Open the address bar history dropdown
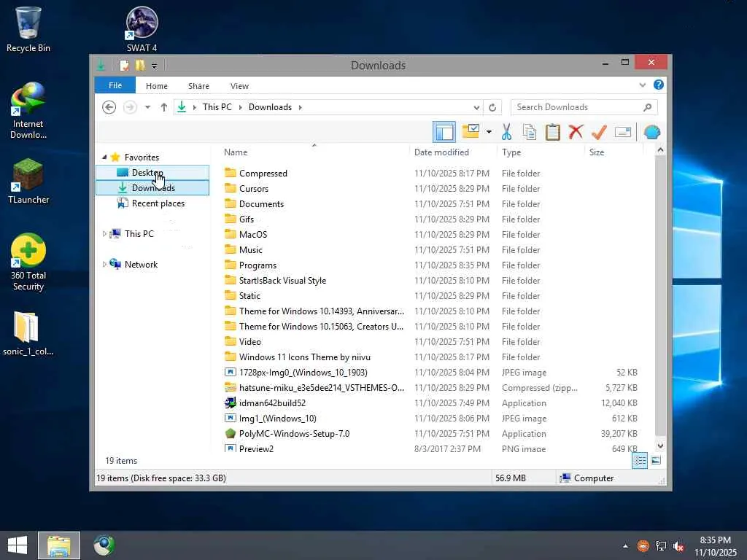747x560 pixels. coord(476,108)
